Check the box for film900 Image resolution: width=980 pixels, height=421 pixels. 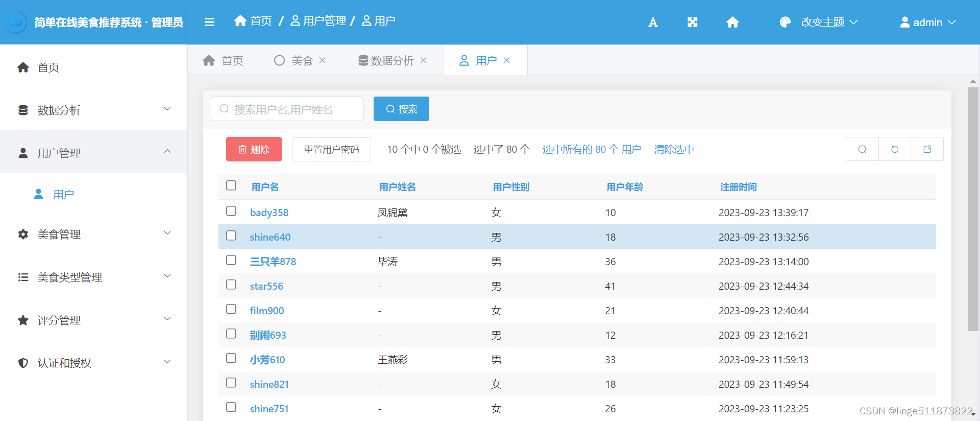pos(231,309)
